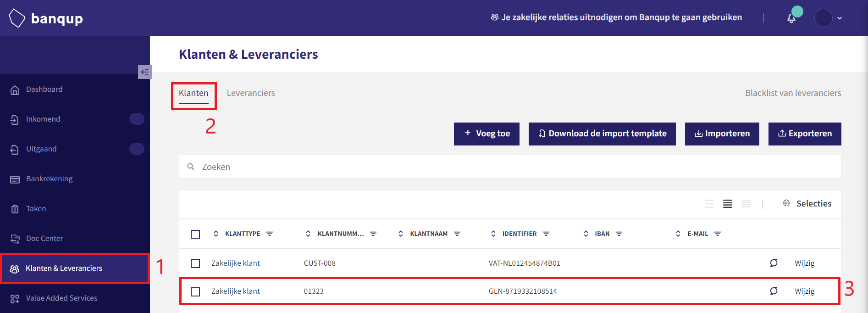The image size is (868, 313).
Task: Open the user avatar menu
Action: click(x=823, y=18)
